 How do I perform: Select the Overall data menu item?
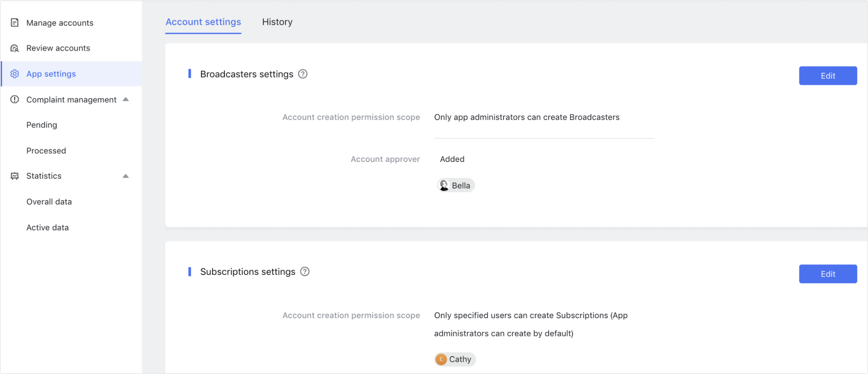(x=49, y=201)
